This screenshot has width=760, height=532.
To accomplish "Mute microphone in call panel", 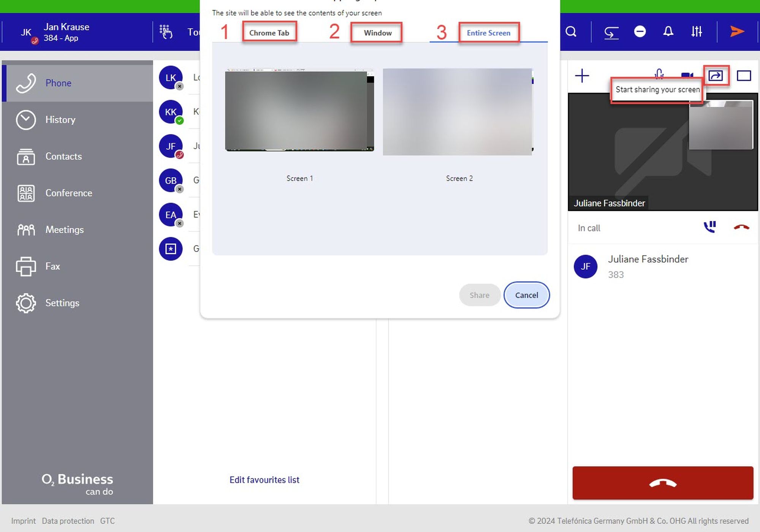I will click(x=659, y=74).
